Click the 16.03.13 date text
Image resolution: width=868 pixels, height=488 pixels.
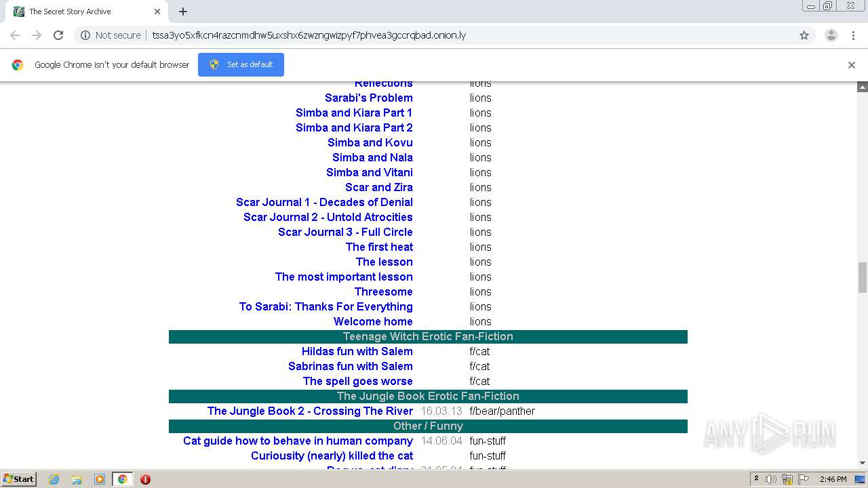click(441, 411)
